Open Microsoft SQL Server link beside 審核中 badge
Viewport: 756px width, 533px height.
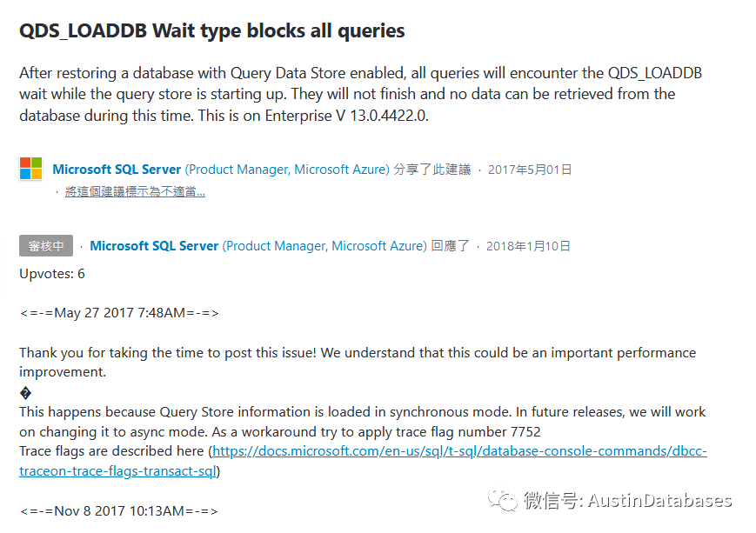(154, 246)
